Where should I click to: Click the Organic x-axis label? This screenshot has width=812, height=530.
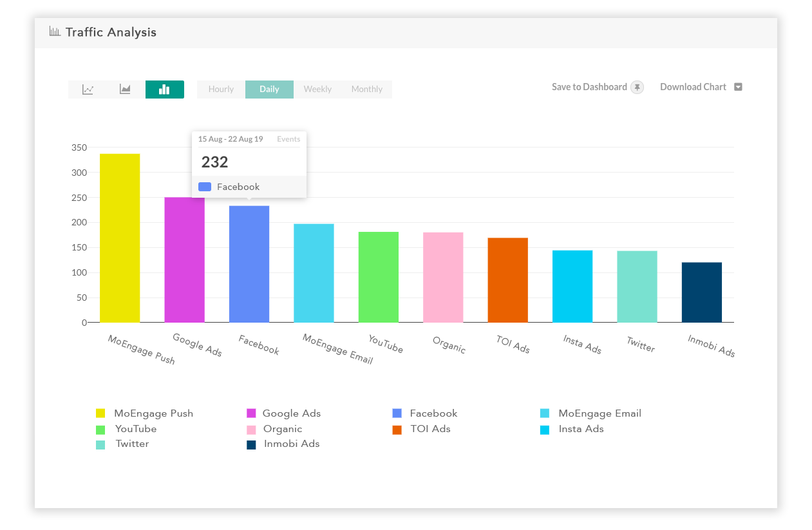[449, 345]
